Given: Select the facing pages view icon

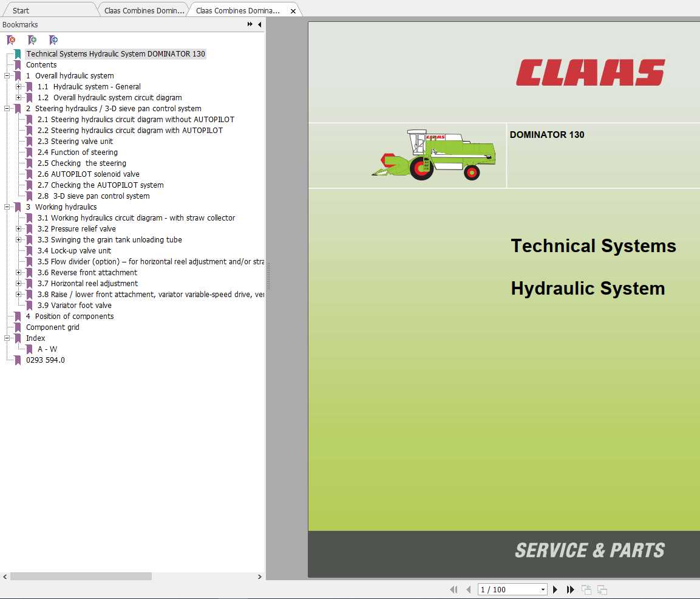Looking at the screenshot, I should (x=602, y=589).
